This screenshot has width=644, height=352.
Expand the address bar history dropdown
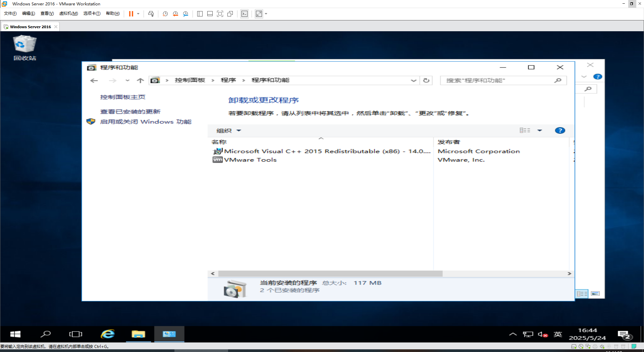414,80
